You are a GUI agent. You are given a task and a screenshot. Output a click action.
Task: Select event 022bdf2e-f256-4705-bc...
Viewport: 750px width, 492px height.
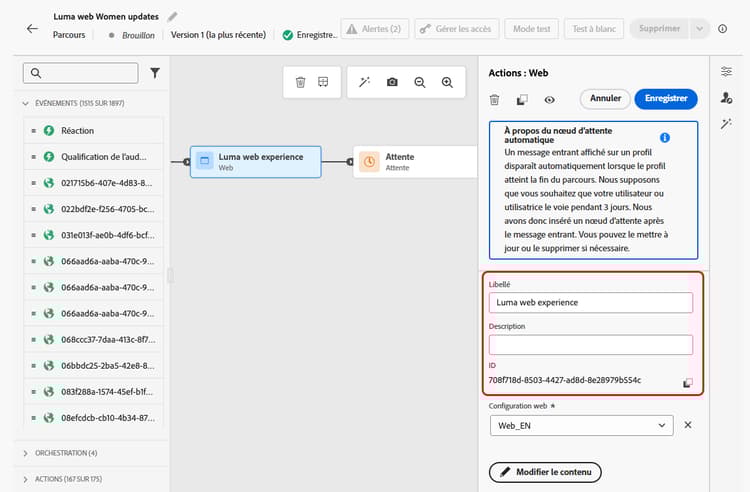click(94, 209)
